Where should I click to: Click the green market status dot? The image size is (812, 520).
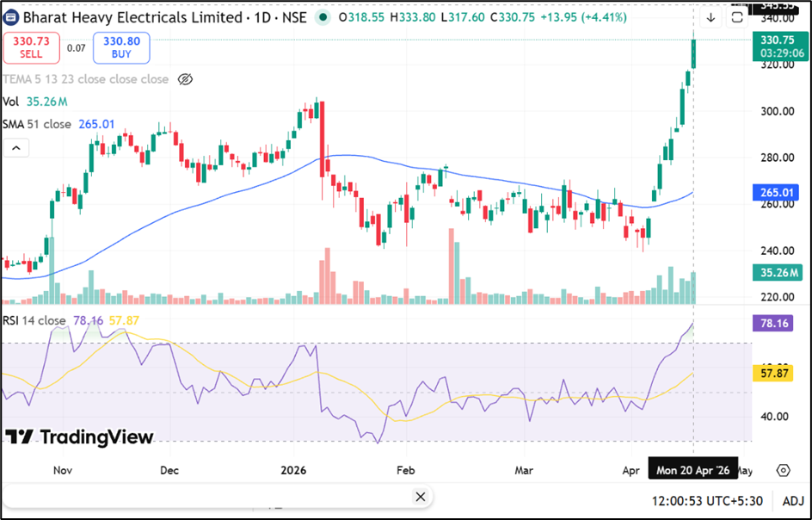point(323,17)
